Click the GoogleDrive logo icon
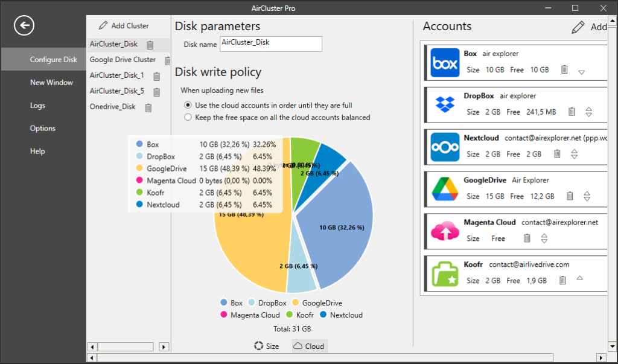Image resolution: width=618 pixels, height=364 pixels. (445, 190)
